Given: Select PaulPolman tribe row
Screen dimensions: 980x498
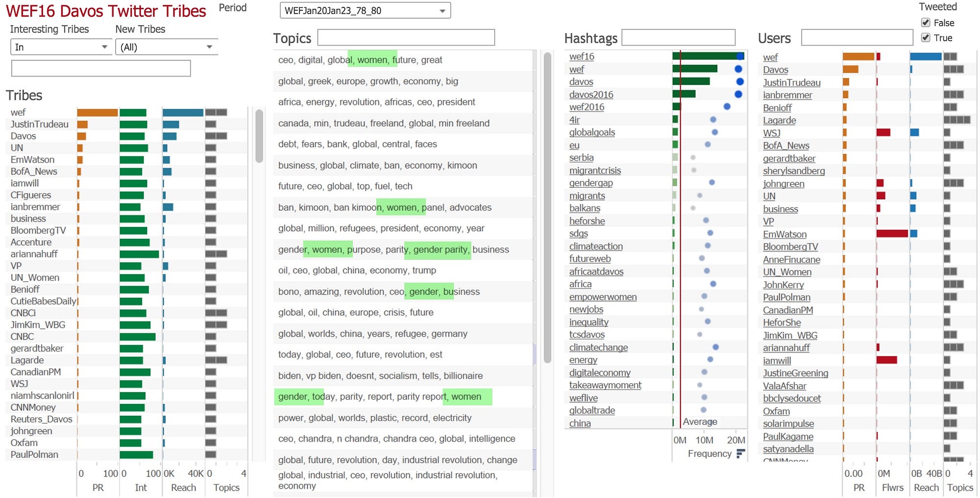Looking at the screenshot, I should tap(34, 454).
